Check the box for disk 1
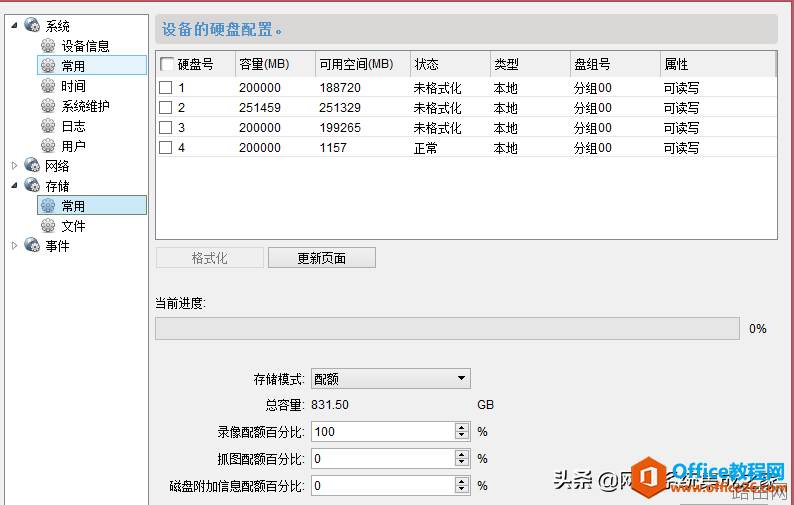The height and width of the screenshot is (505, 794). [166, 88]
